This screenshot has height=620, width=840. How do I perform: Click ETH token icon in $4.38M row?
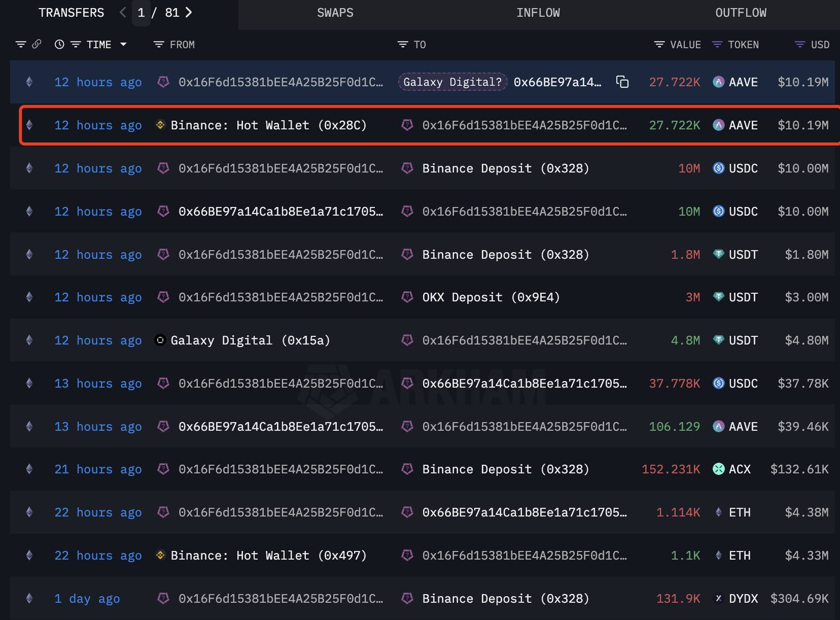[x=719, y=512]
